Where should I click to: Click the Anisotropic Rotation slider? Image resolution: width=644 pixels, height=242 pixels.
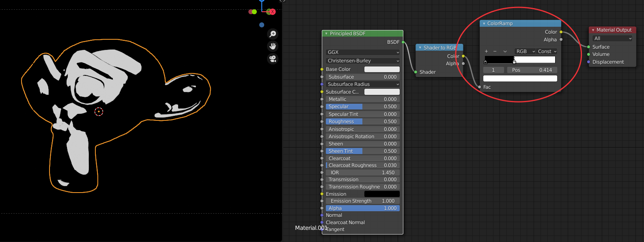(363, 137)
